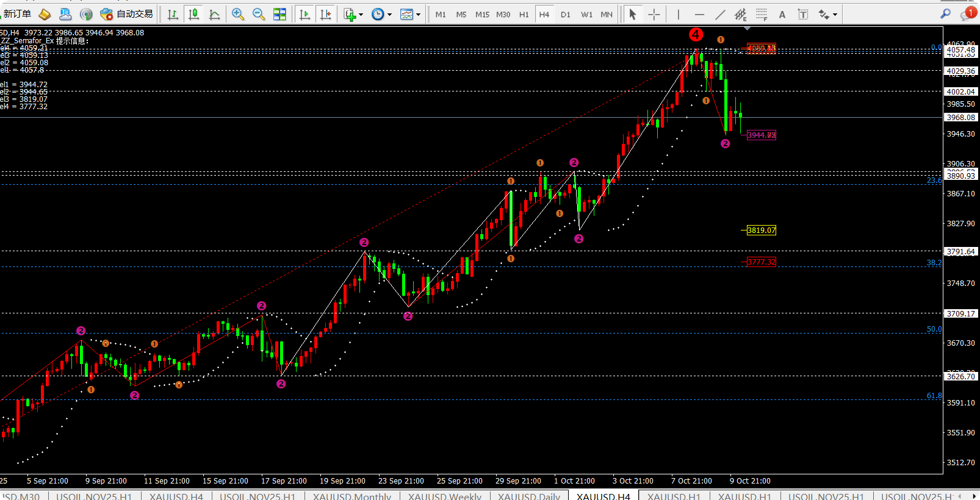Expand the arrows objects dropdown

click(835, 15)
